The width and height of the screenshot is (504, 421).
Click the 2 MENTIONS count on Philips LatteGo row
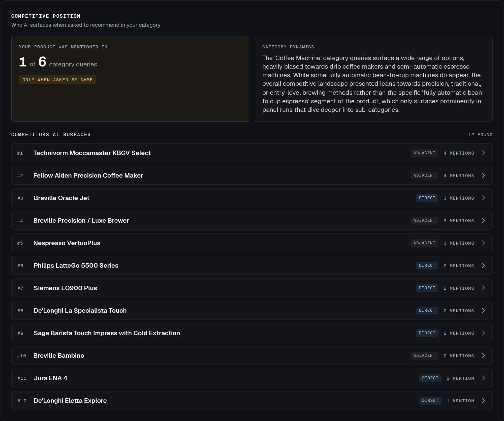(x=459, y=265)
